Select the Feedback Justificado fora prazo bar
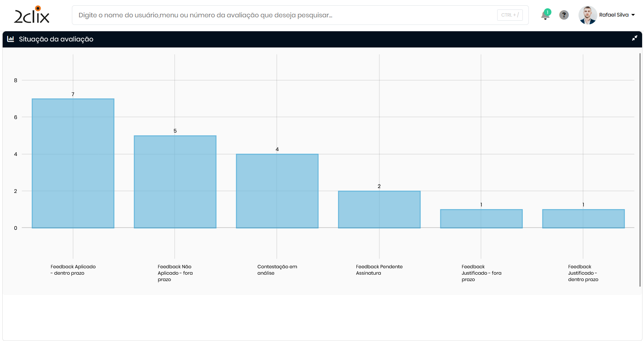Viewport: 644px width, 341px height. [481, 219]
